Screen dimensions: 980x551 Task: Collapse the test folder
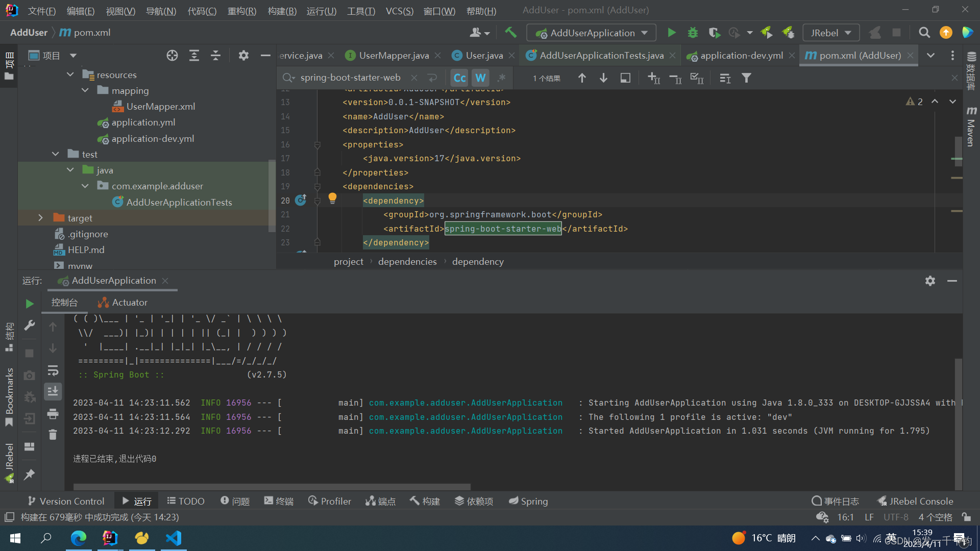coord(55,155)
